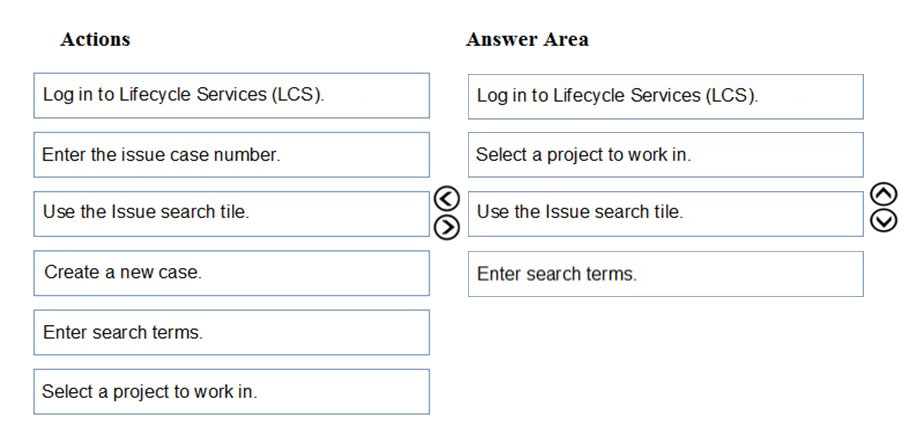The image size is (920, 447).
Task: Select 'Enter the issue case number.' action
Action: click(231, 155)
